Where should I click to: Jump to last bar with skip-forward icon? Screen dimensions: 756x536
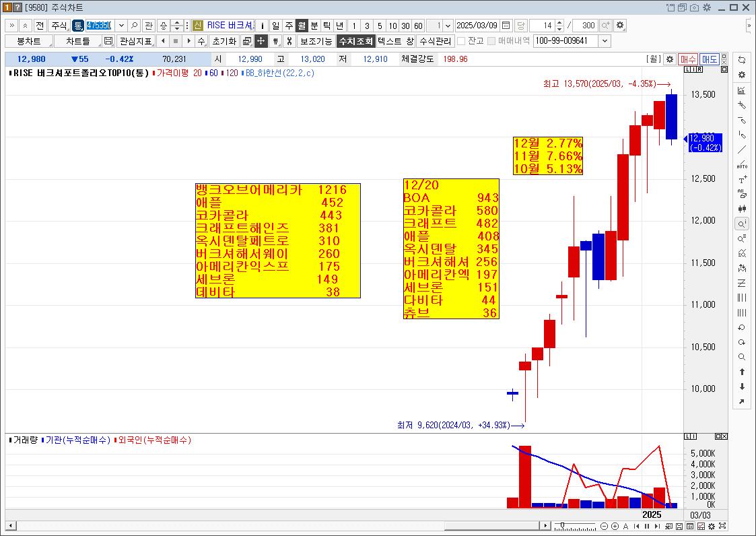coord(657,527)
